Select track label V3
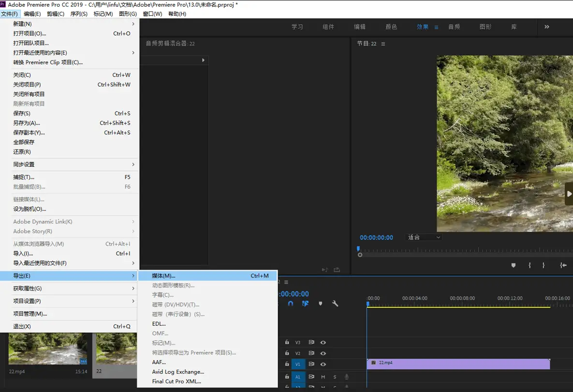Image resolution: width=573 pixels, height=392 pixels. pos(298,342)
